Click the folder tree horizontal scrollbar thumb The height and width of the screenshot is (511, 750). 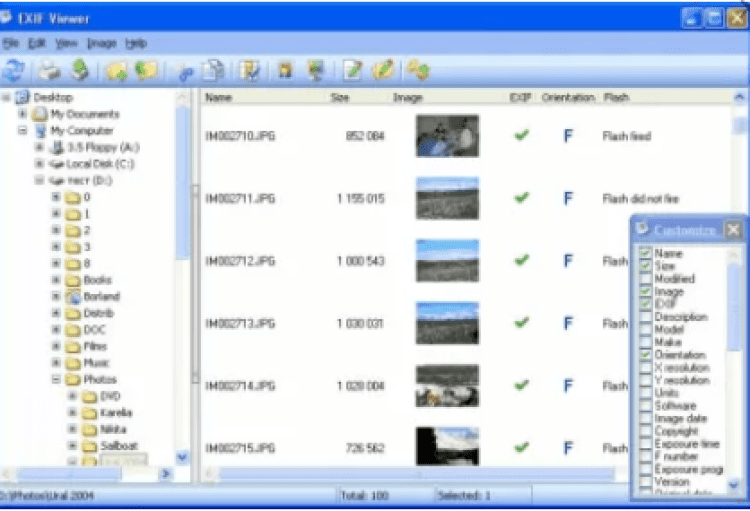click(x=68, y=474)
